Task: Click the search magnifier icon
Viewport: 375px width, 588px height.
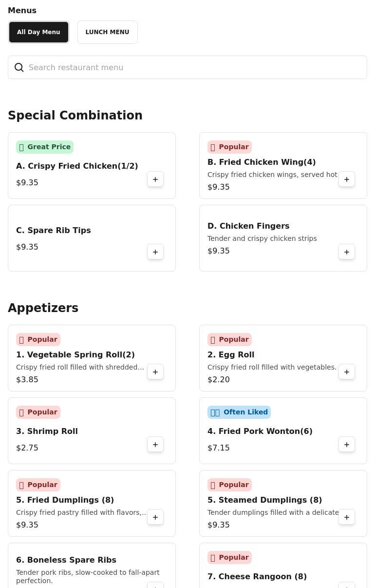Action: tap(19, 67)
